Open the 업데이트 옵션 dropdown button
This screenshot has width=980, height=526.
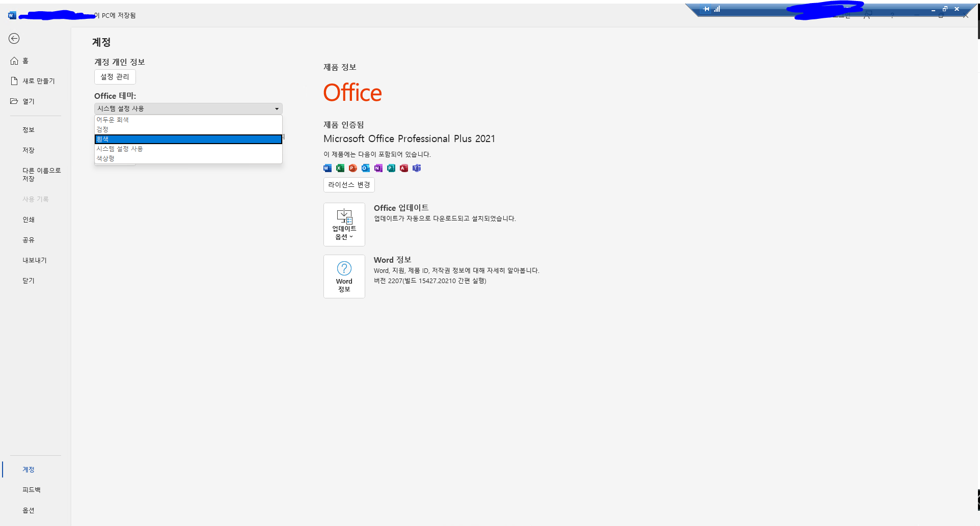click(x=344, y=225)
